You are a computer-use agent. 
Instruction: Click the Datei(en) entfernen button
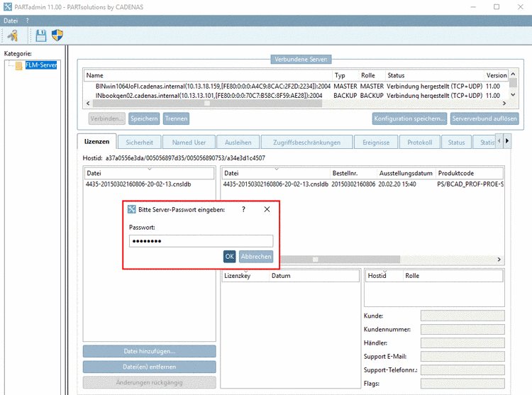149,367
